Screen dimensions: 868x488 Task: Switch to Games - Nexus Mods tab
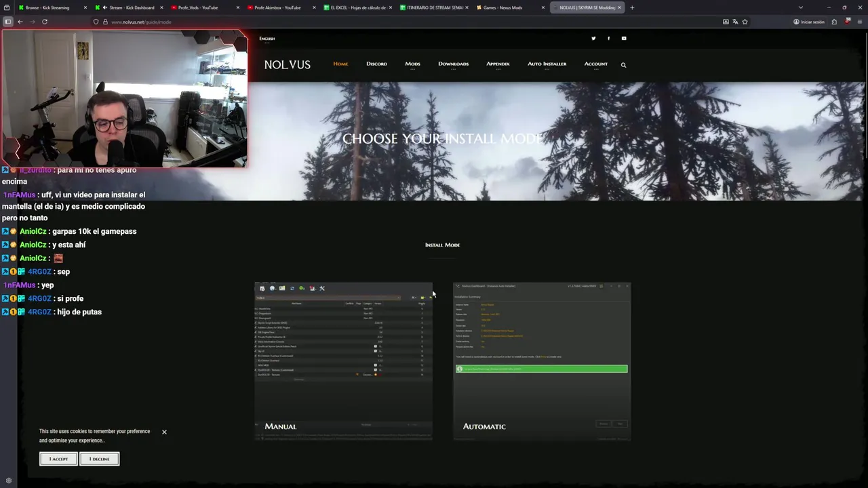coord(511,7)
